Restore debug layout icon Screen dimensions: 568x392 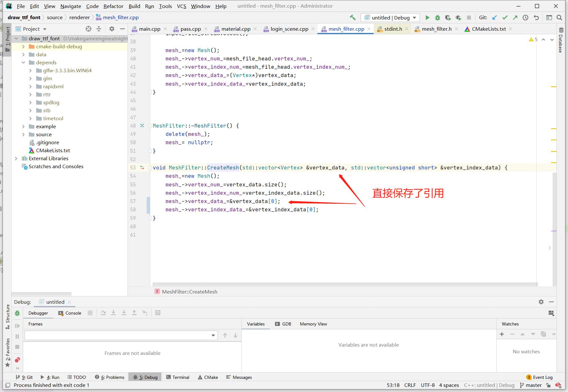[x=551, y=313]
